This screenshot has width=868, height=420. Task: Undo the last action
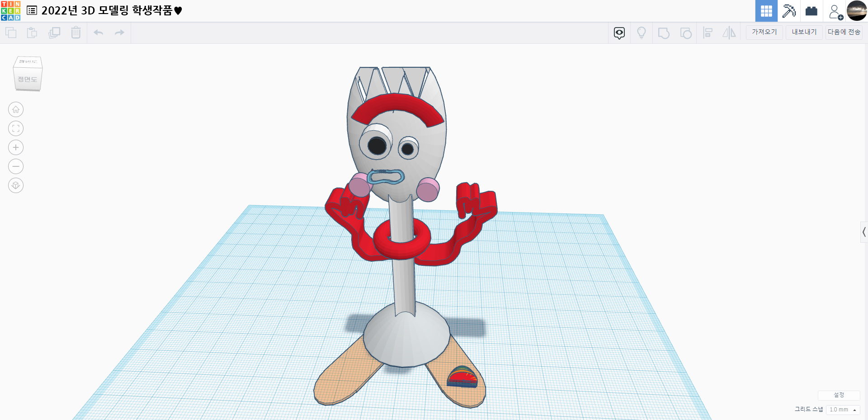pos(98,33)
